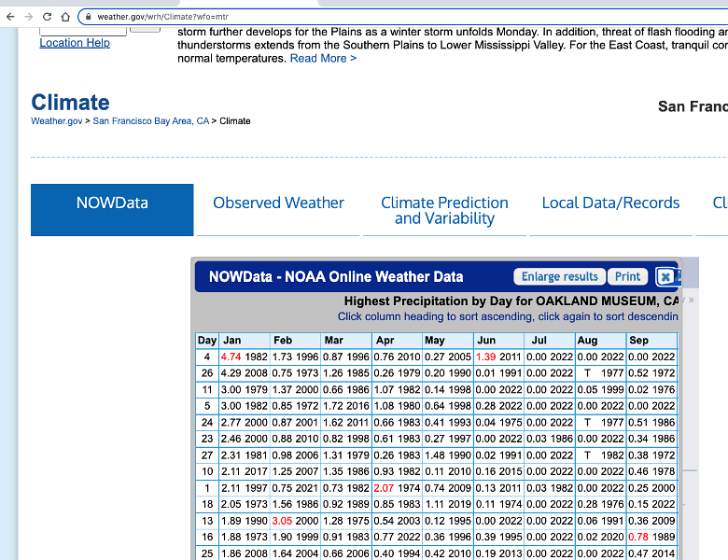Image resolution: width=728 pixels, height=560 pixels.
Task: Sort table by Jun column heading
Action: [499, 341]
